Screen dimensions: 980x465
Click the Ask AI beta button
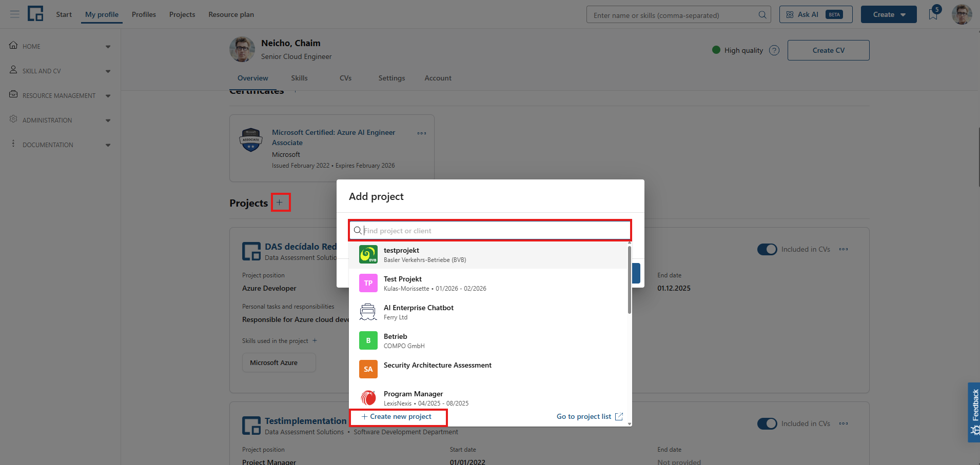[x=816, y=14]
